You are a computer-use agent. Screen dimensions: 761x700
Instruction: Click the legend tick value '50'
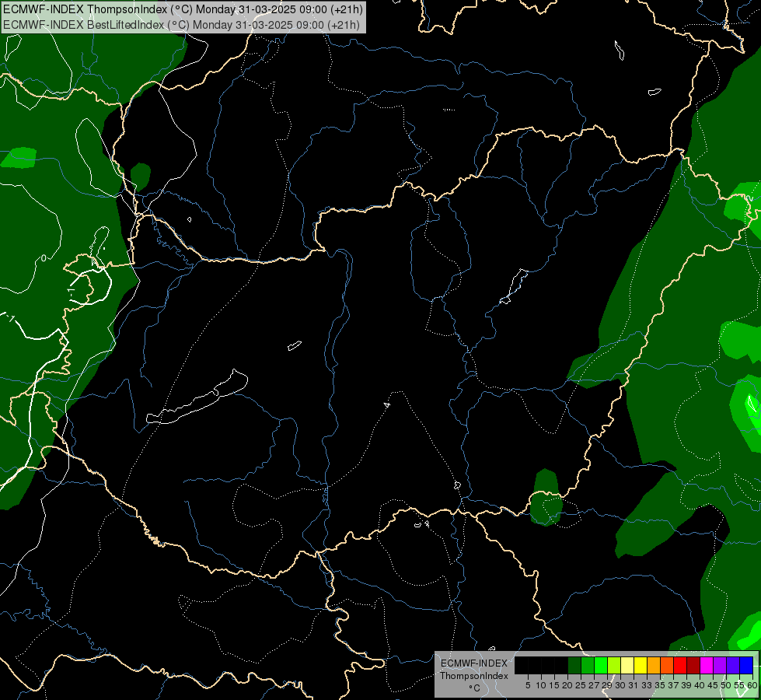pos(726,685)
